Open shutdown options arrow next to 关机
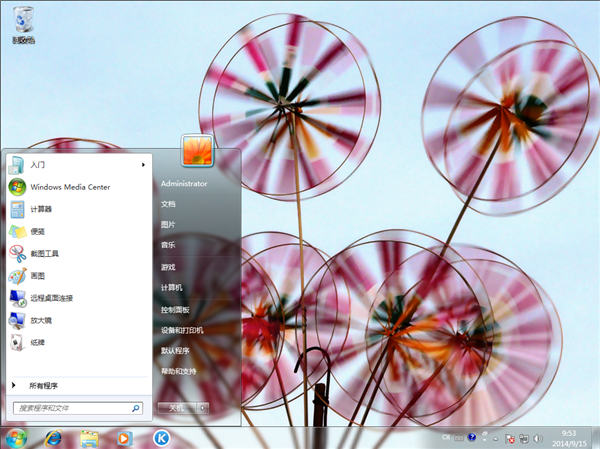 (203, 408)
